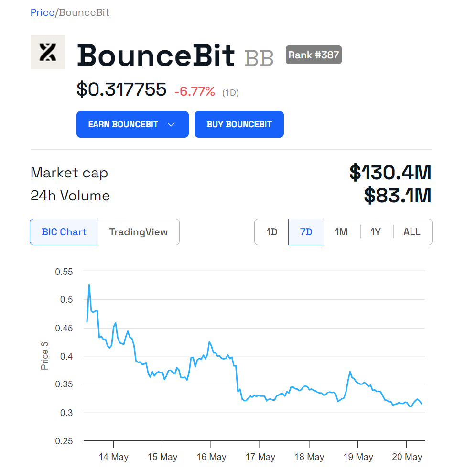Click the BounceBit breadcrumb text

[x=84, y=12]
